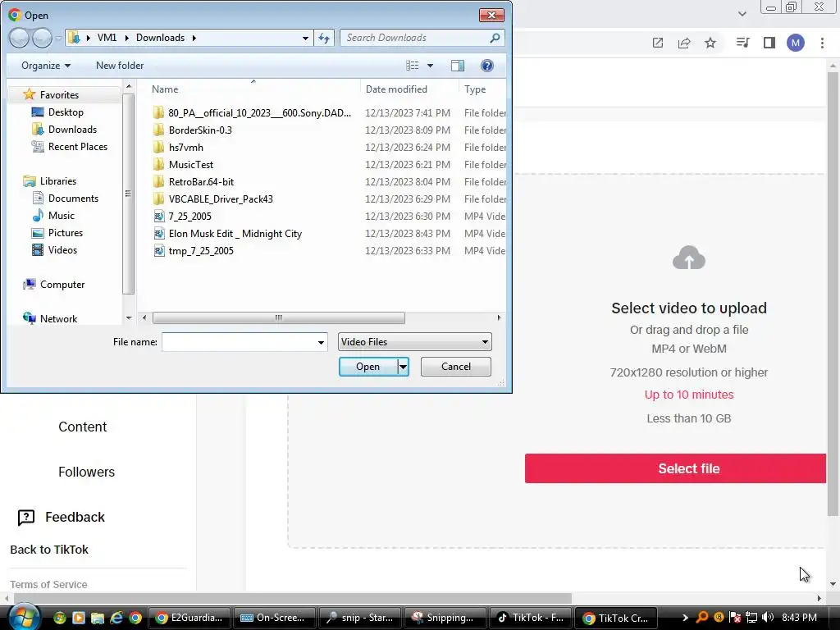Click Chrome open in new window icon

(x=657, y=43)
